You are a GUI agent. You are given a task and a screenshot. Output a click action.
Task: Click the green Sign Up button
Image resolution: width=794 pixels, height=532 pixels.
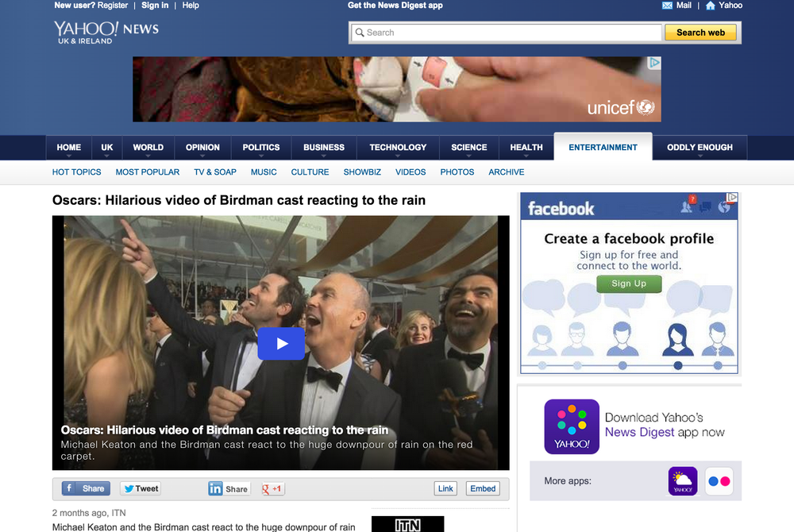[629, 284]
